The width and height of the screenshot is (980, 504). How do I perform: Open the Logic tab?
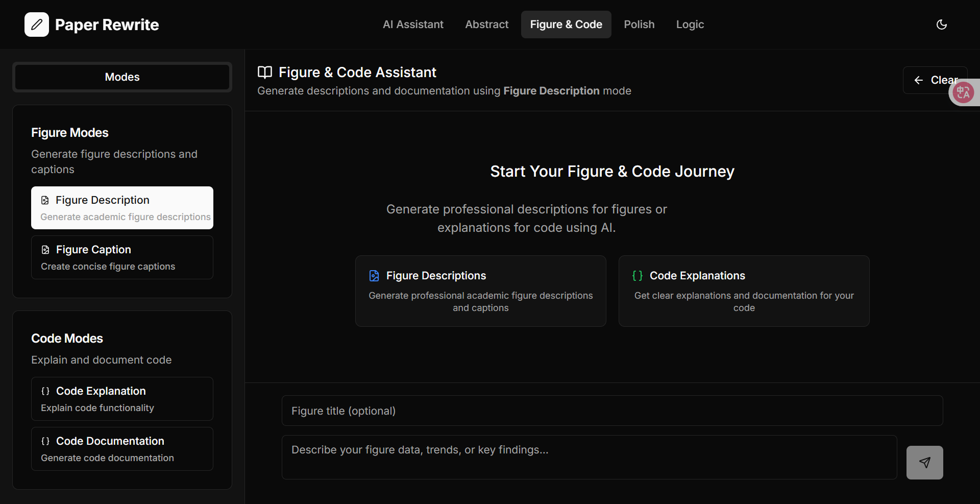pos(690,25)
